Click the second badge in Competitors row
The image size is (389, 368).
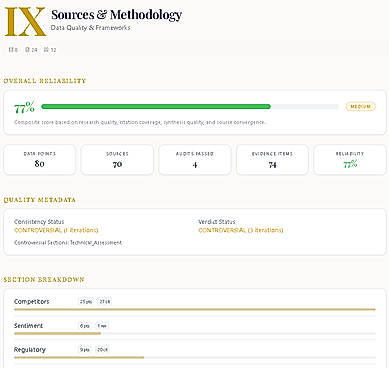click(105, 302)
